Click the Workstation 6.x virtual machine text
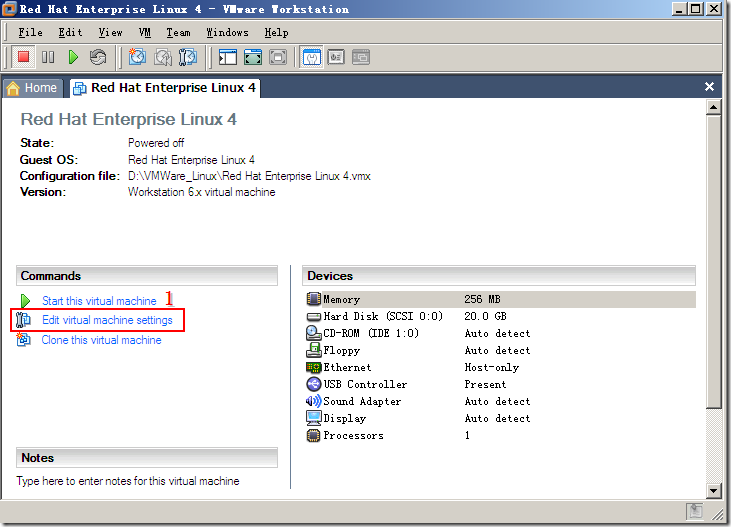 pos(201,192)
